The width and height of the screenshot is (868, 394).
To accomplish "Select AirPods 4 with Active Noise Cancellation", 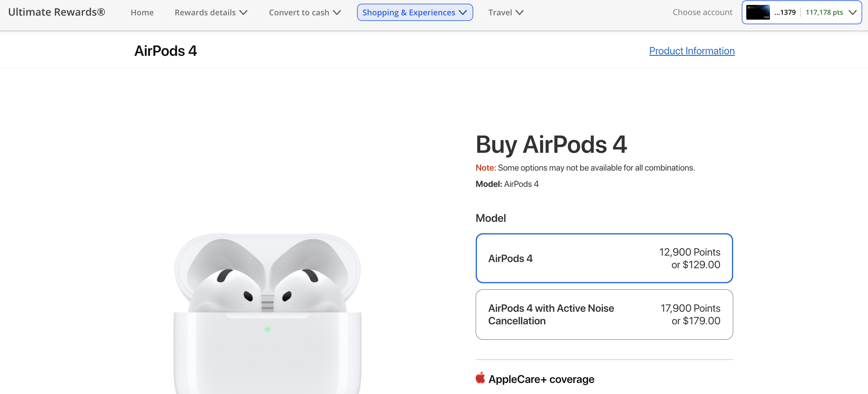I will click(604, 315).
